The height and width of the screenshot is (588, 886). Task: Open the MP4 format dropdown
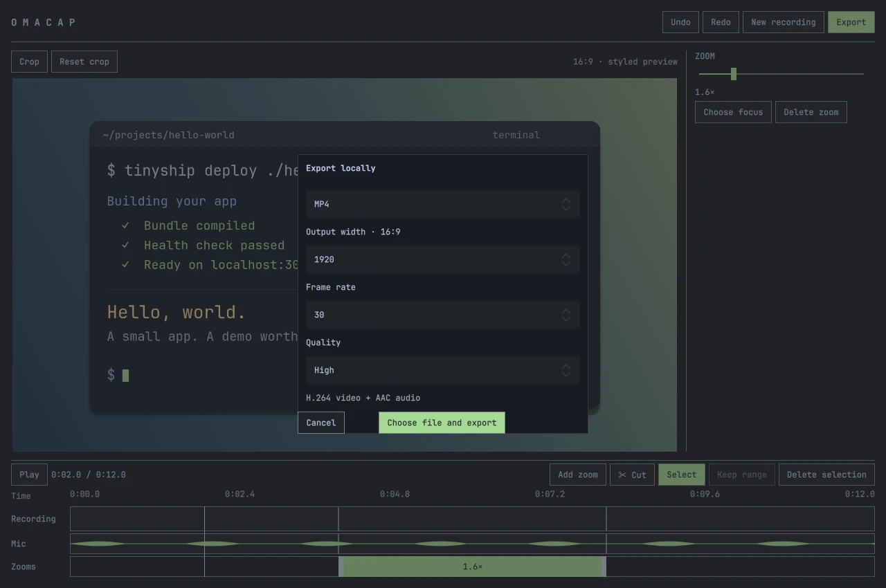[443, 204]
